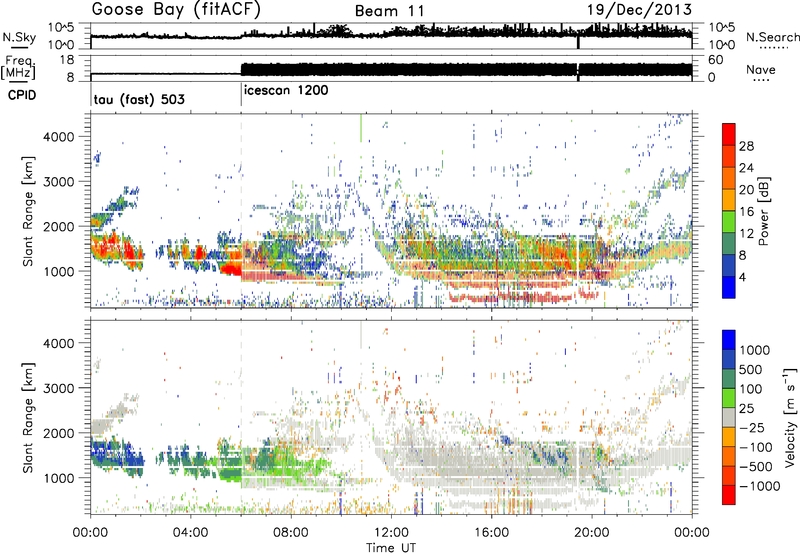Click the 08:00 time axis tick label

pos(291,533)
